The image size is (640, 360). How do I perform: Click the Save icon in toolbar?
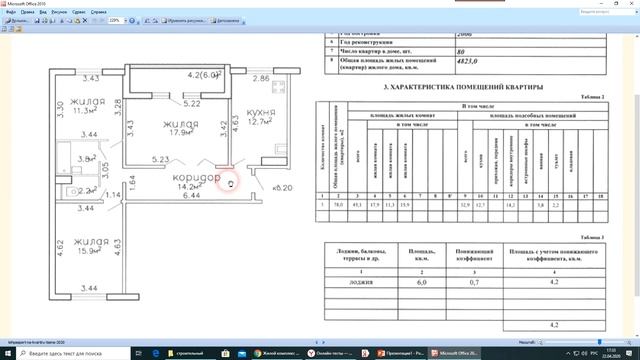click(37, 20)
